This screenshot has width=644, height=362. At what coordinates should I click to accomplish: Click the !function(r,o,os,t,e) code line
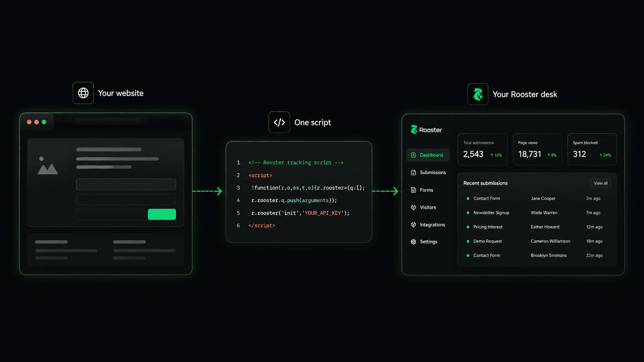tap(308, 188)
